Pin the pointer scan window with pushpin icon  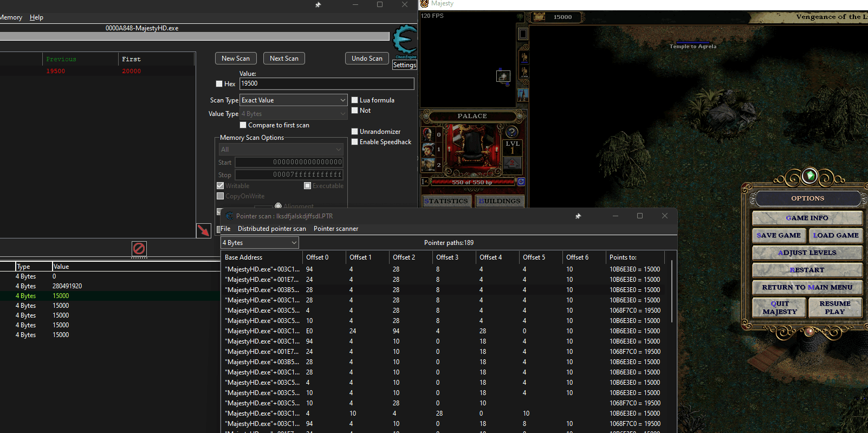[578, 216]
